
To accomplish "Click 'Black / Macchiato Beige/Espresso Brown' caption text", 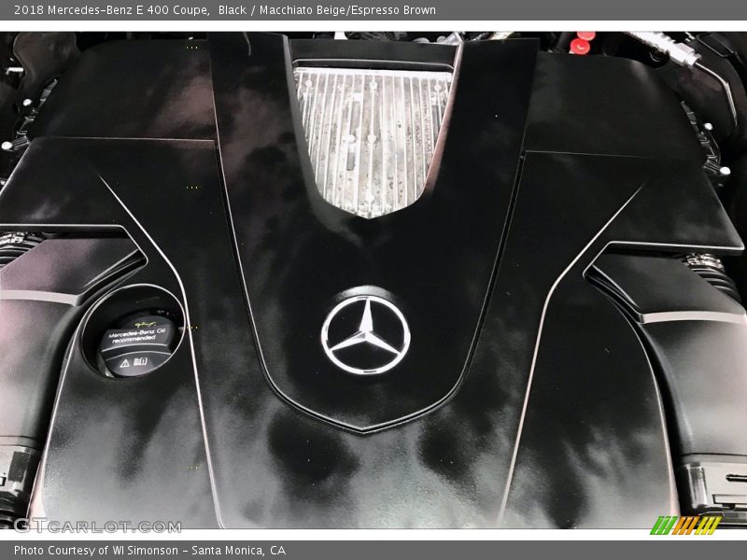I will click(x=327, y=10).
